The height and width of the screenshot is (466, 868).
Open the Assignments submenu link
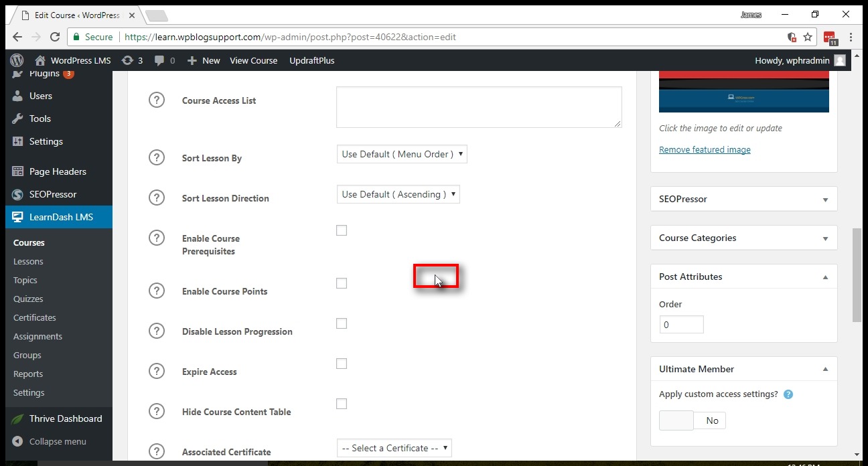38,336
